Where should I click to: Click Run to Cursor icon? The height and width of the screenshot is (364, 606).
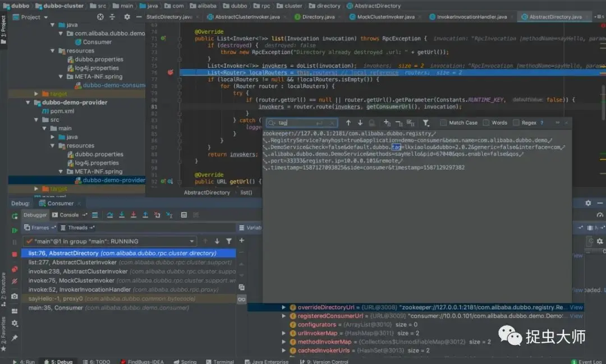tap(169, 215)
